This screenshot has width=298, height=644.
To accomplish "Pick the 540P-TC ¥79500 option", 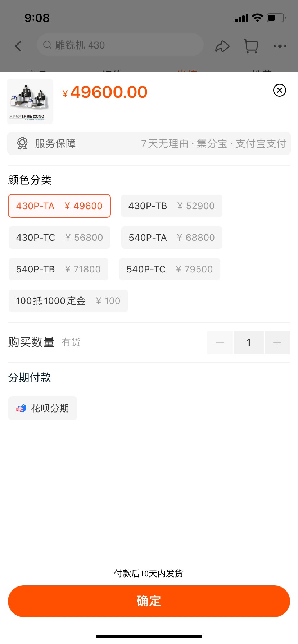I will pyautogui.click(x=170, y=269).
